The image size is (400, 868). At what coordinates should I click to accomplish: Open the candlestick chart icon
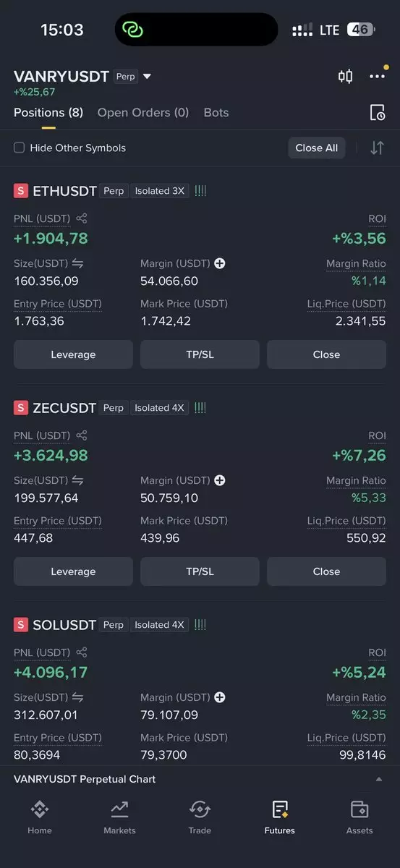pos(346,76)
